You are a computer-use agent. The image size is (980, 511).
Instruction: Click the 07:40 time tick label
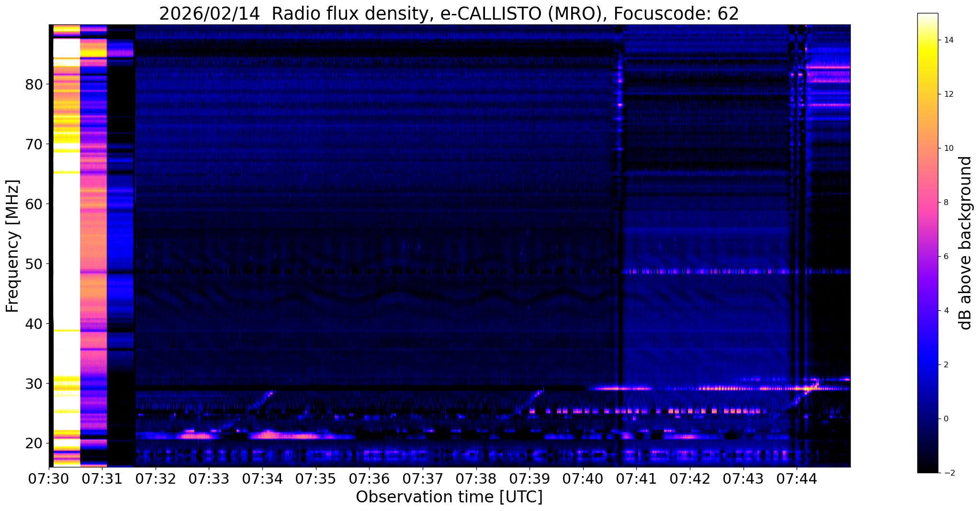(583, 478)
